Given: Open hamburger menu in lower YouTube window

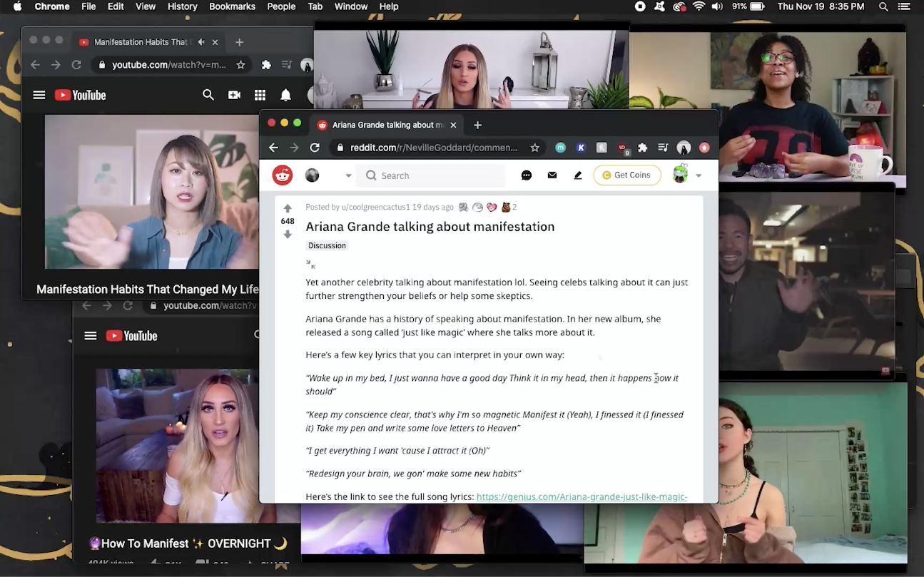Looking at the screenshot, I should pyautogui.click(x=91, y=336).
